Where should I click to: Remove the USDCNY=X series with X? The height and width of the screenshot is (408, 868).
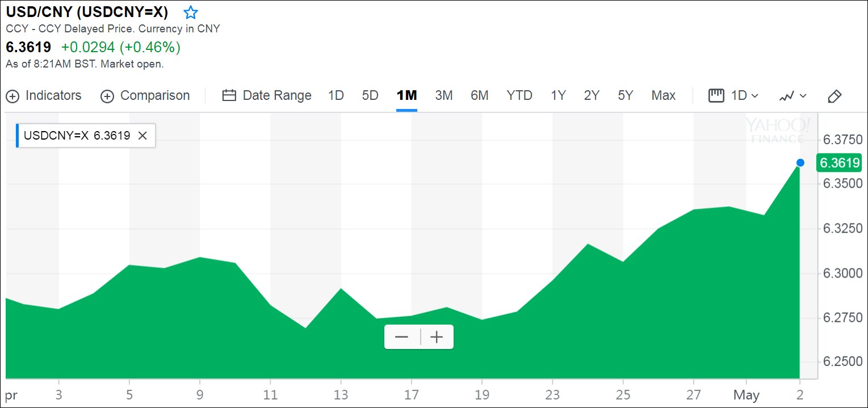point(143,136)
